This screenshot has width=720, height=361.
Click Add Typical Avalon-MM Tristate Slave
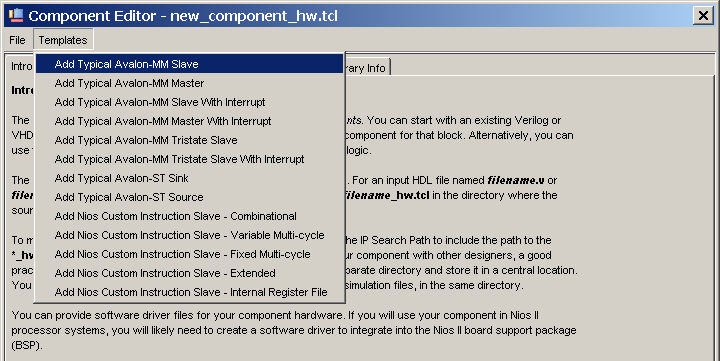click(x=190, y=140)
